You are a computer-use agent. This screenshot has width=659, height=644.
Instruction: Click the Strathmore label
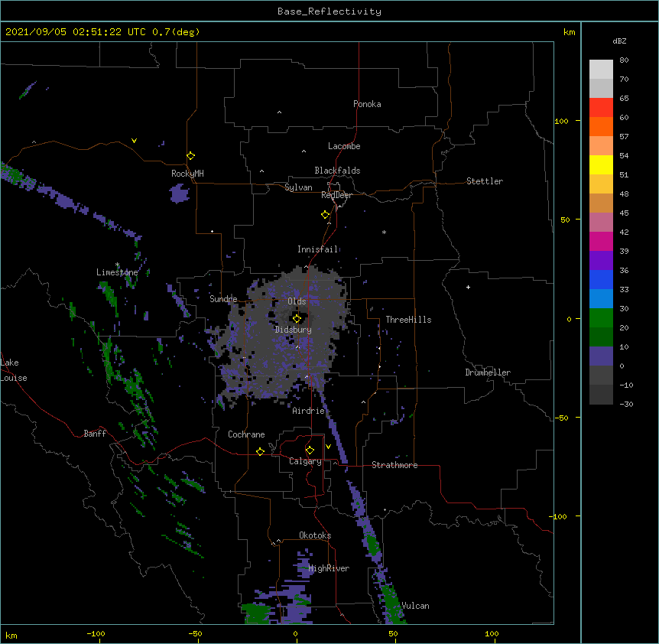394,465
